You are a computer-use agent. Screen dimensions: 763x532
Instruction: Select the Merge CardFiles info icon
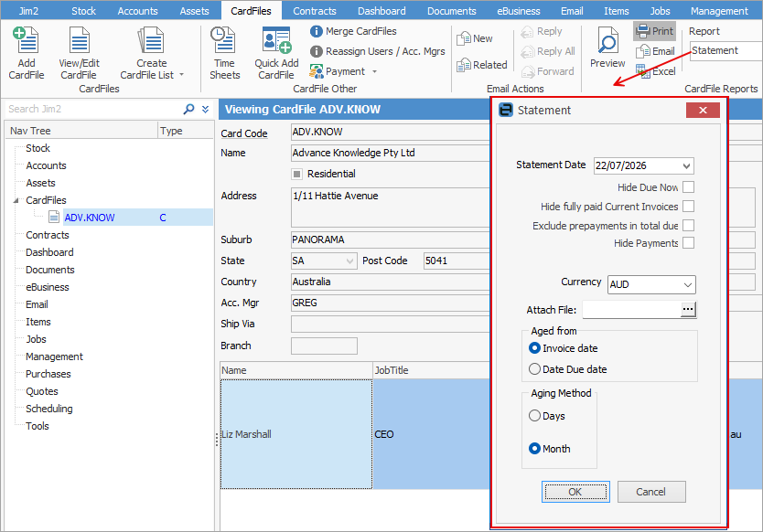(x=317, y=32)
